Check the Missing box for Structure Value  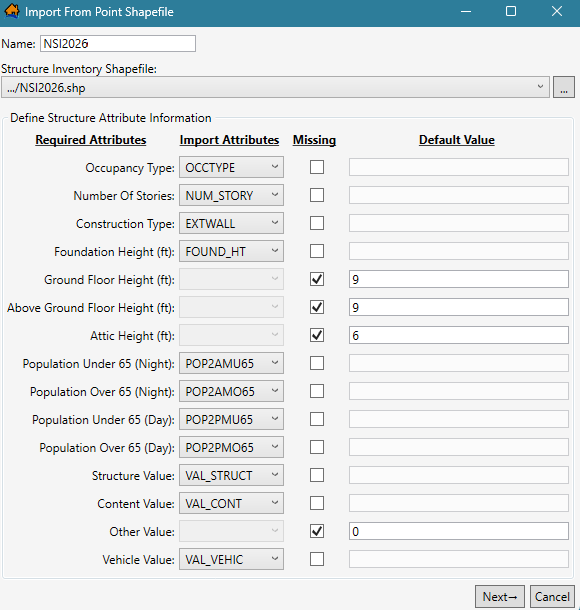tap(317, 475)
